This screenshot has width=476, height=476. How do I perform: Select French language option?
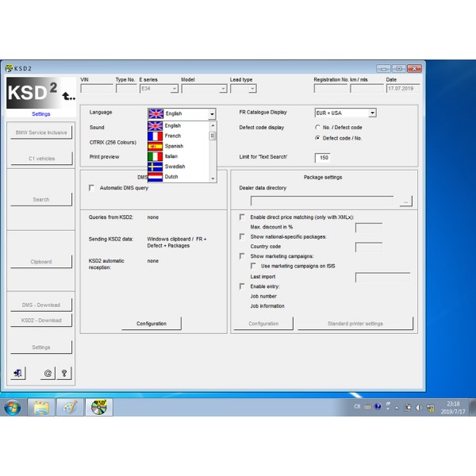[178, 136]
